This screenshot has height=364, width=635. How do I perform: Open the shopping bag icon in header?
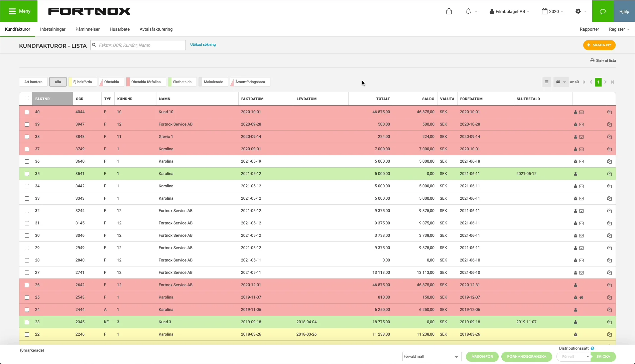(x=449, y=11)
